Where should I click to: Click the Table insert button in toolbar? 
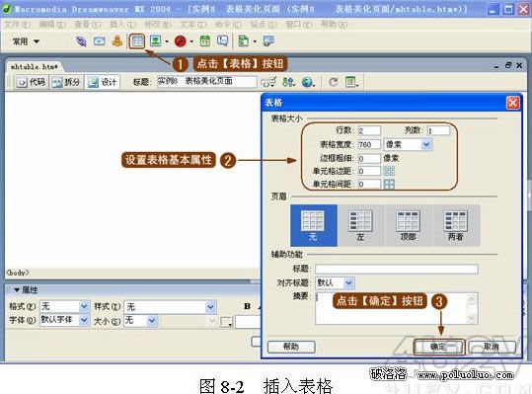tap(137, 41)
